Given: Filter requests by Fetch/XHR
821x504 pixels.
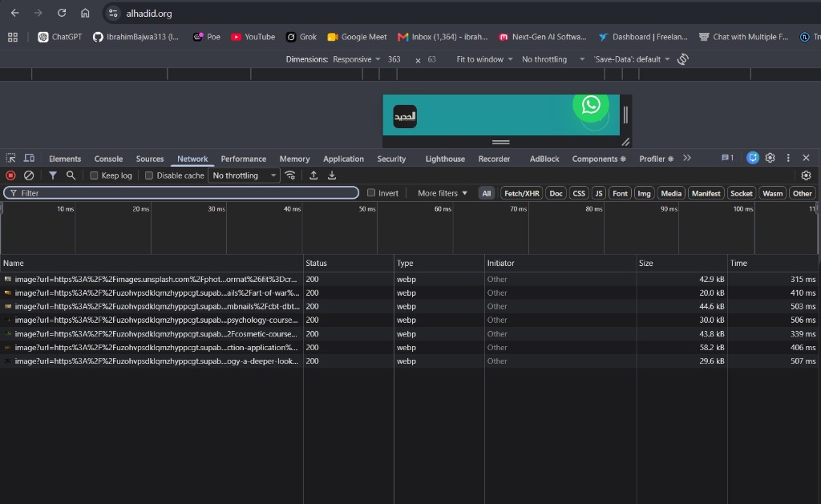Looking at the screenshot, I should pos(521,193).
